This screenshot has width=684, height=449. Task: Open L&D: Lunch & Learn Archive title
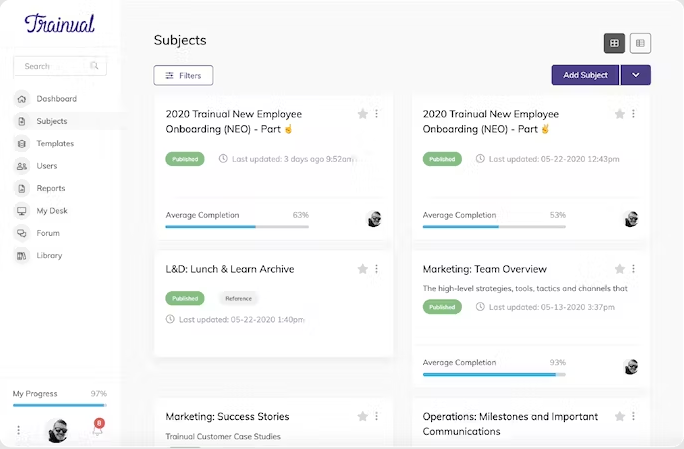tap(229, 269)
